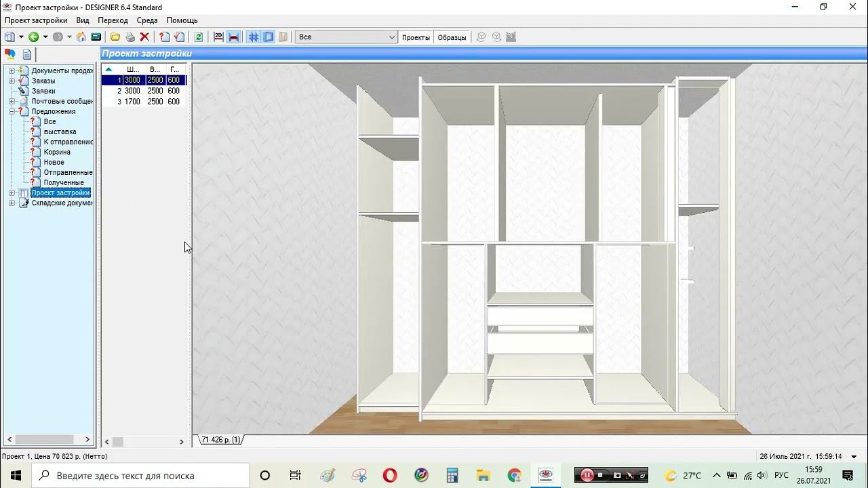Click the first toolbar document-window icon
868x488 pixels.
pos(9,37)
